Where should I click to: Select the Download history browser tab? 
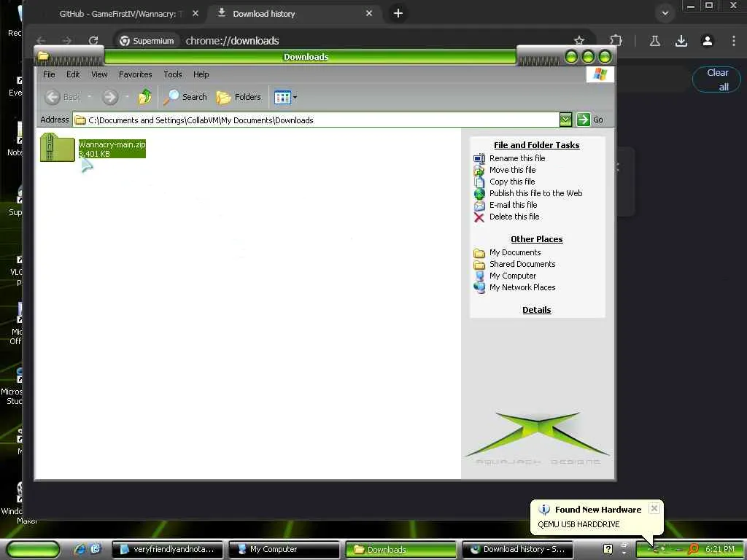(x=263, y=14)
